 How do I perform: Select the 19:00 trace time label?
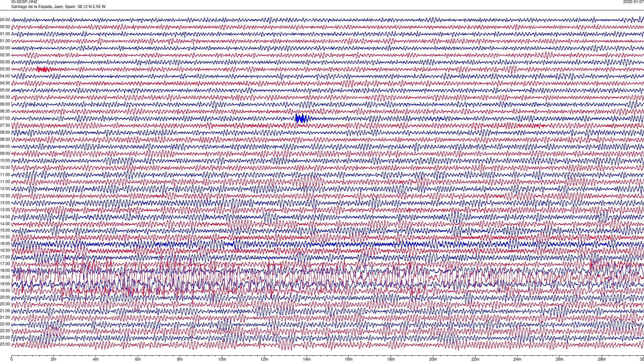[x=5, y=284]
